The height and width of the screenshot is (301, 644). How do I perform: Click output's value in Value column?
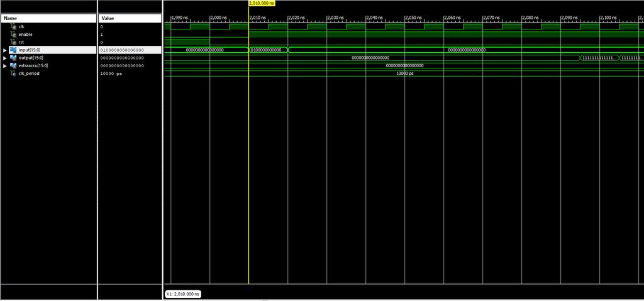click(x=122, y=58)
